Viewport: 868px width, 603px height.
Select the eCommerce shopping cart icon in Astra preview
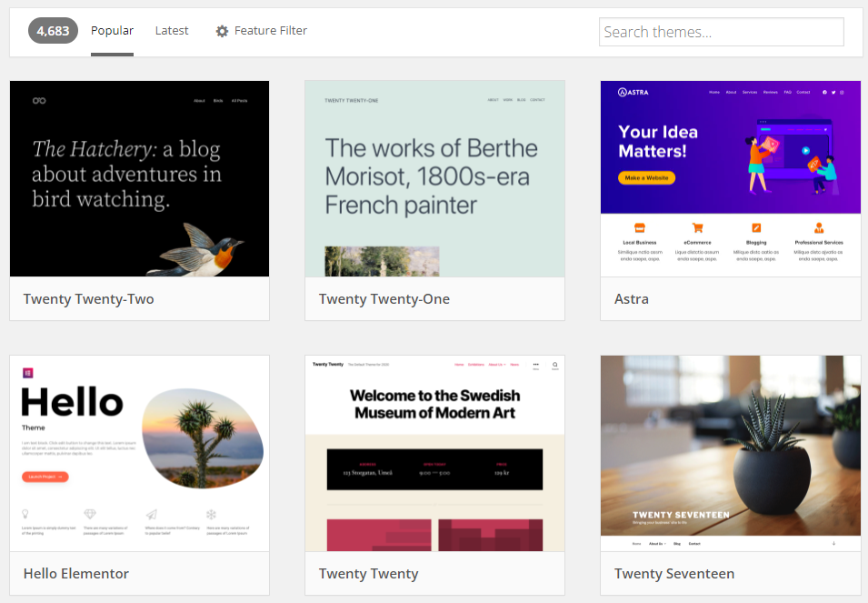(x=697, y=227)
